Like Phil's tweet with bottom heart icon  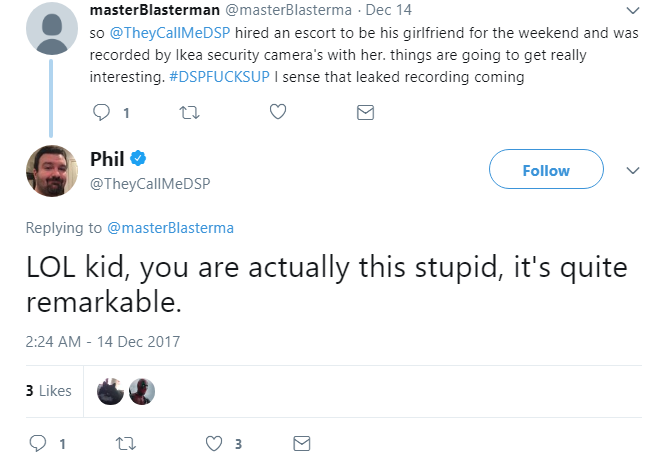point(214,444)
